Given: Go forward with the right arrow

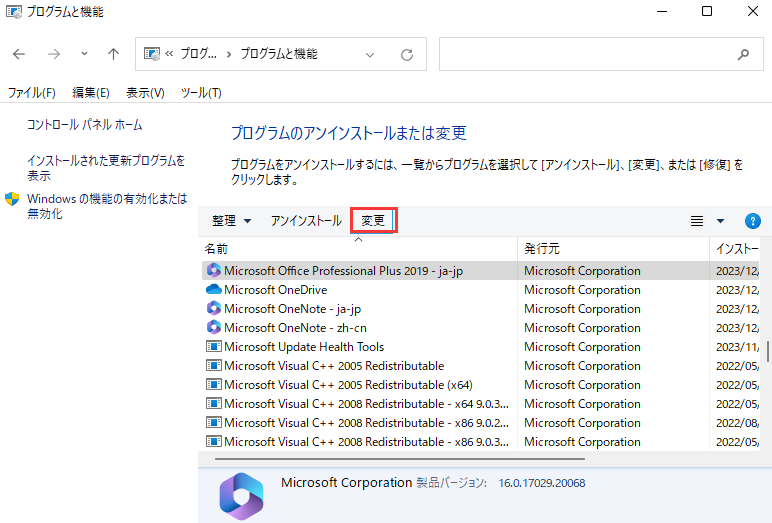Looking at the screenshot, I should [x=54, y=54].
